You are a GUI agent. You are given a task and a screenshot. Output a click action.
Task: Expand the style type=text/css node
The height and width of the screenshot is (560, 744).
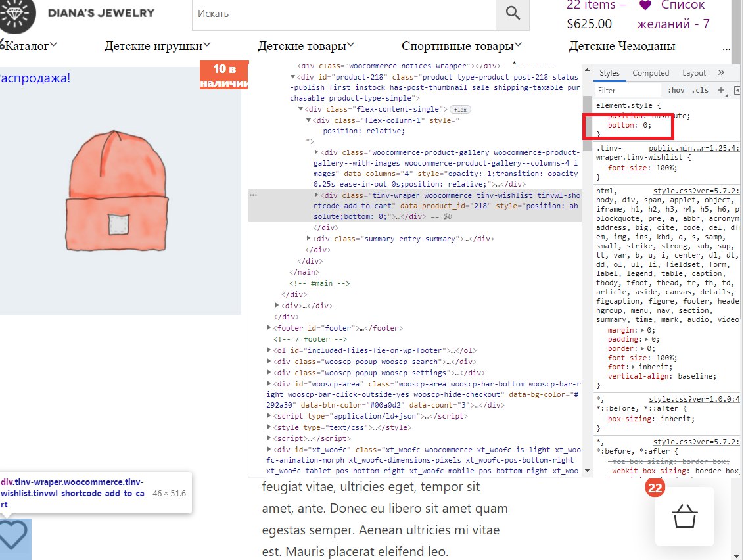(269, 427)
